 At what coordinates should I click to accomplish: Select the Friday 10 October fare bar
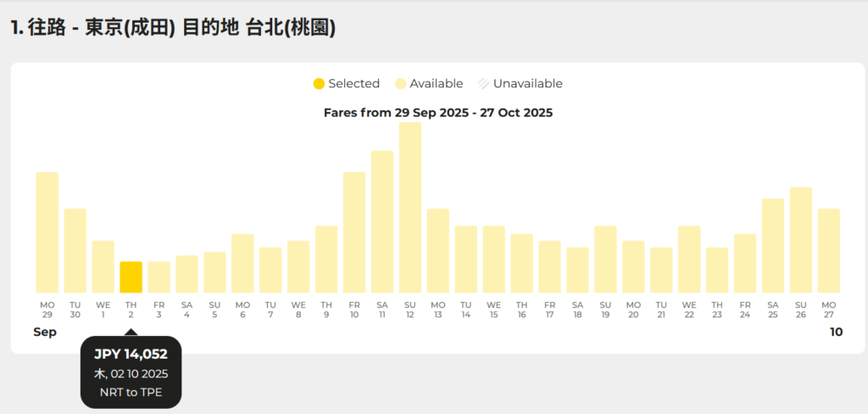[354, 232]
